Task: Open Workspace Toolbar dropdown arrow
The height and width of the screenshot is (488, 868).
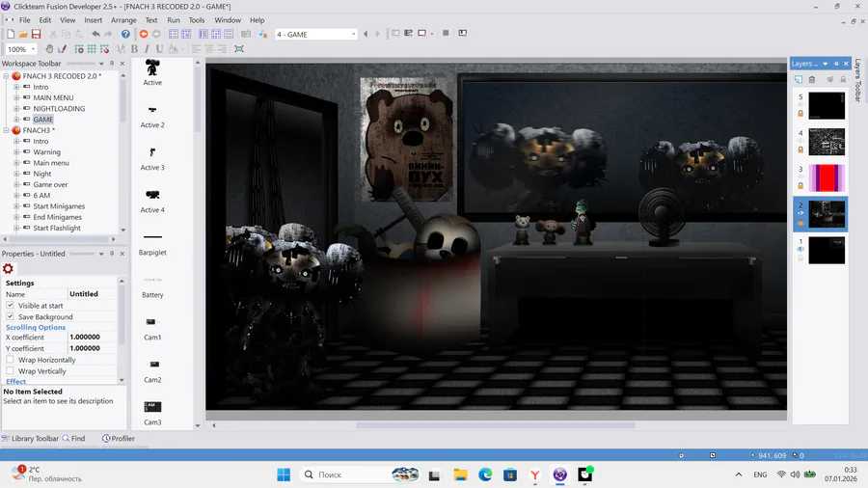Action: tap(101, 64)
